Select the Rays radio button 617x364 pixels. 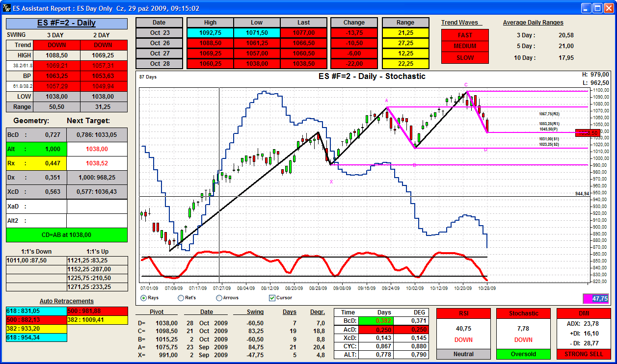[143, 298]
